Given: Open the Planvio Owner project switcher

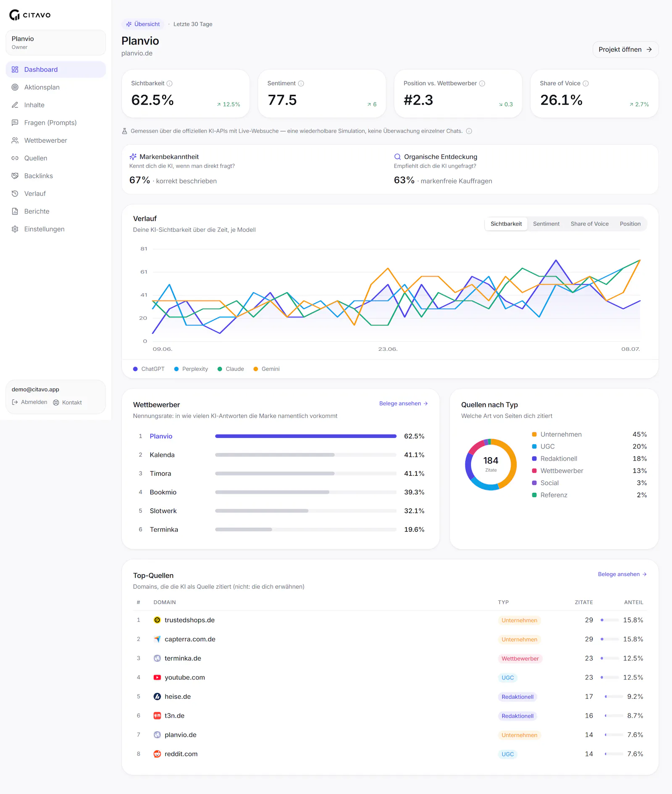Looking at the screenshot, I should coord(56,42).
